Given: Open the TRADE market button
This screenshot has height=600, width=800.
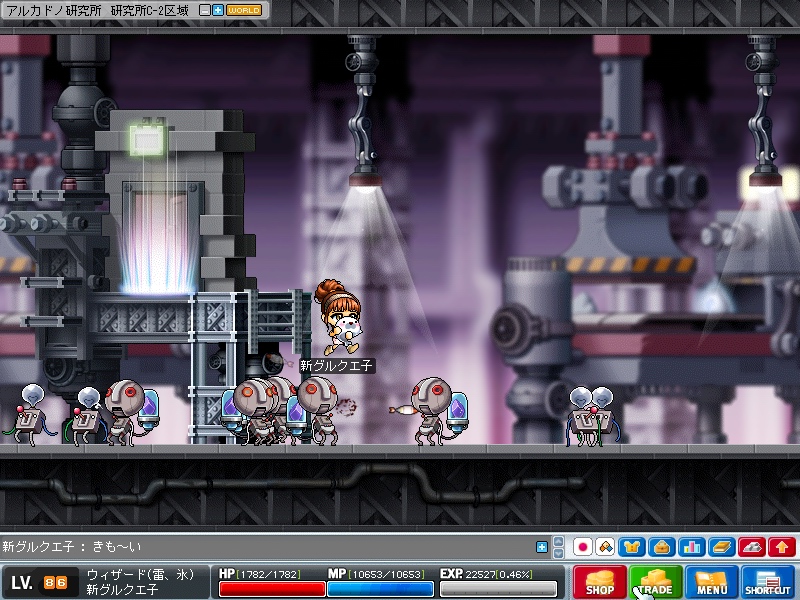Looking at the screenshot, I should 656,582.
